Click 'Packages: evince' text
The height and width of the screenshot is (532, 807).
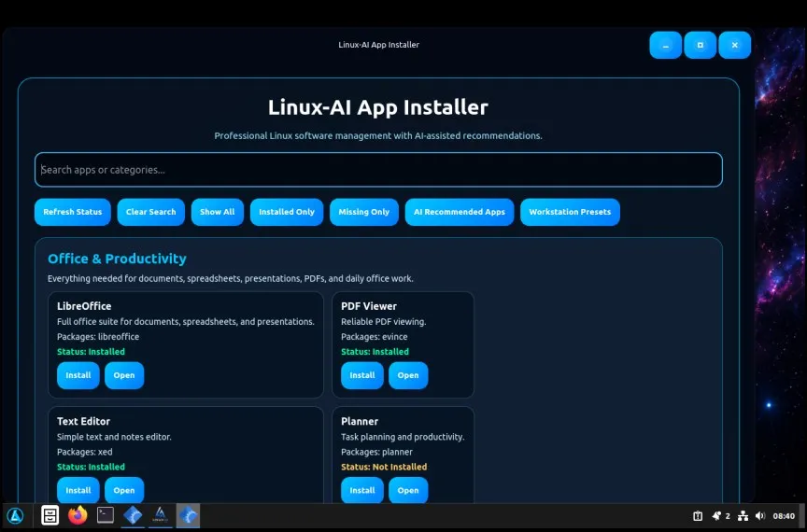point(375,337)
